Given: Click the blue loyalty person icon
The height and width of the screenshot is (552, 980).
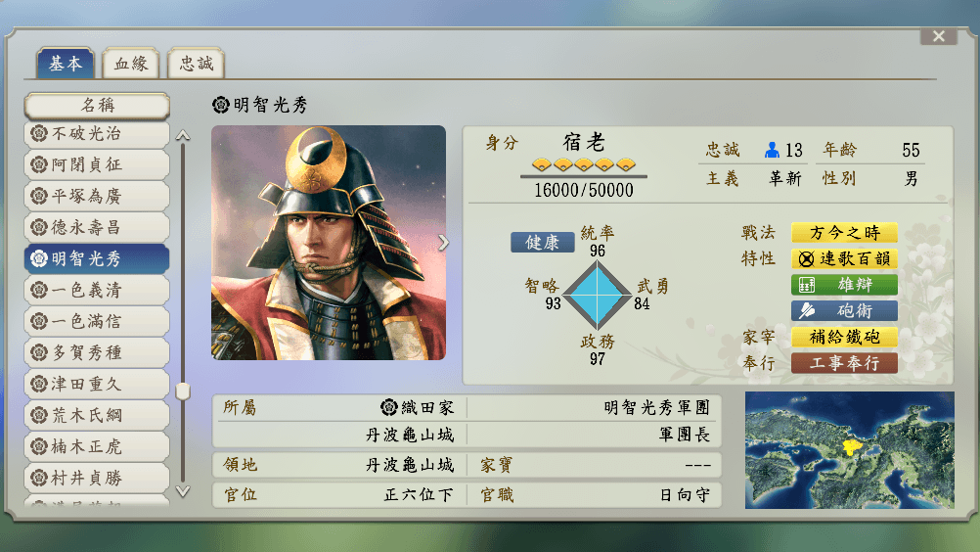Looking at the screenshot, I should [772, 150].
